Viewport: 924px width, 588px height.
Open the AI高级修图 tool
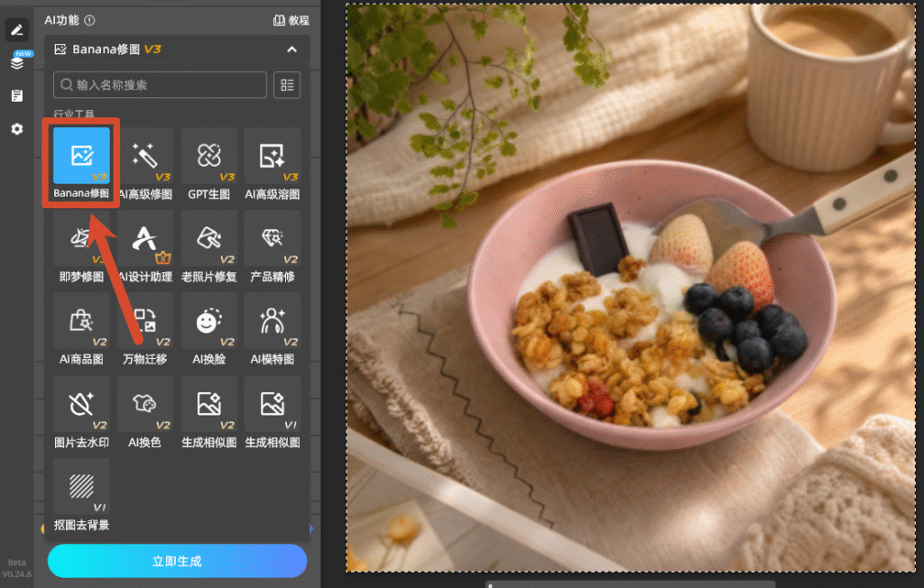pyautogui.click(x=145, y=163)
